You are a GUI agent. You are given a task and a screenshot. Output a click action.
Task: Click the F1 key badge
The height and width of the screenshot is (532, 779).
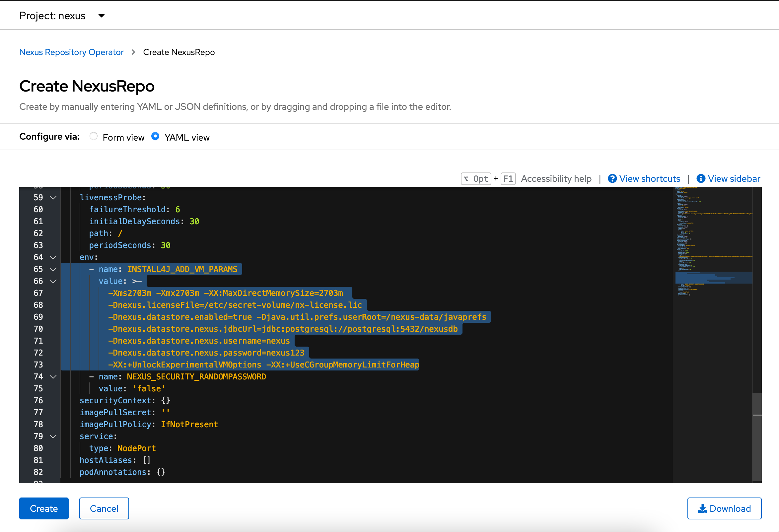click(x=508, y=178)
